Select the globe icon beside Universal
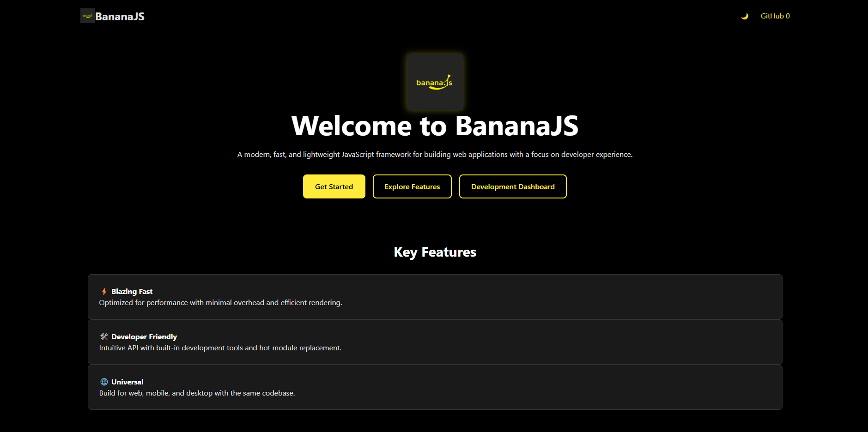Viewport: 868px width, 432px height. 103,381
